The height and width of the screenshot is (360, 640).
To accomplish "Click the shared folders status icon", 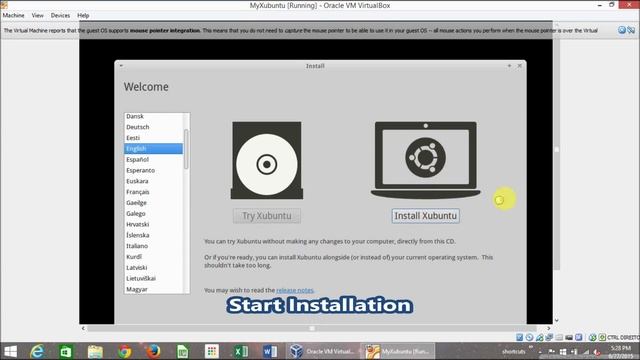I will click(559, 337).
